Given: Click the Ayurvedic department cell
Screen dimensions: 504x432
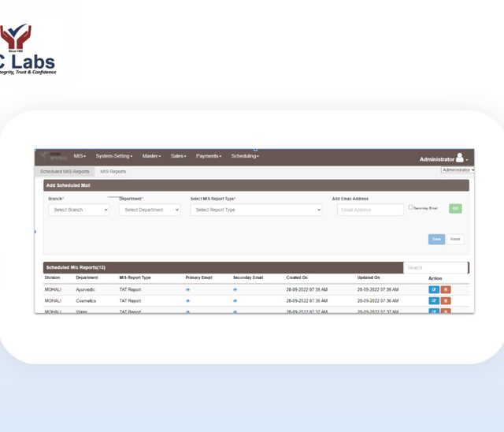Looking at the screenshot, I should pyautogui.click(x=86, y=289).
